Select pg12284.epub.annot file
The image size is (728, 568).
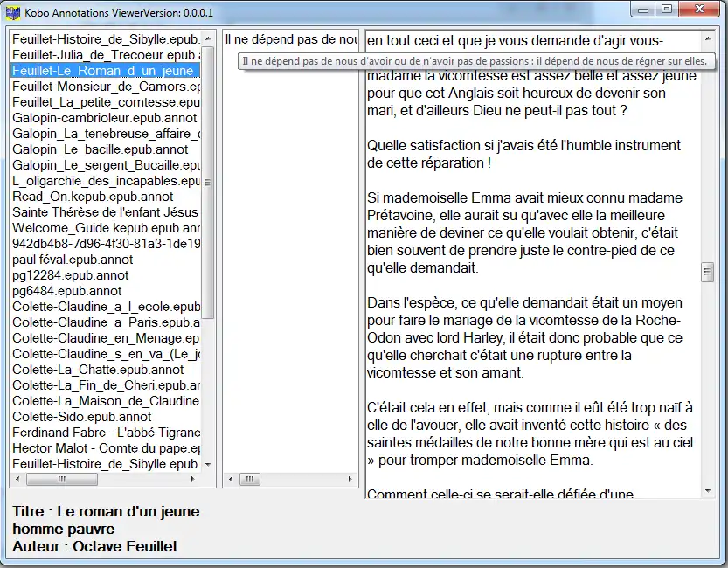pos(107,275)
